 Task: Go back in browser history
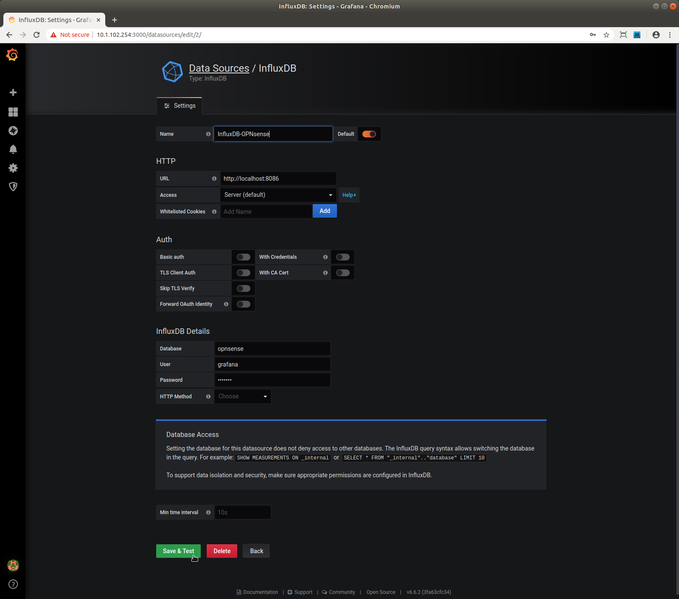(9, 35)
